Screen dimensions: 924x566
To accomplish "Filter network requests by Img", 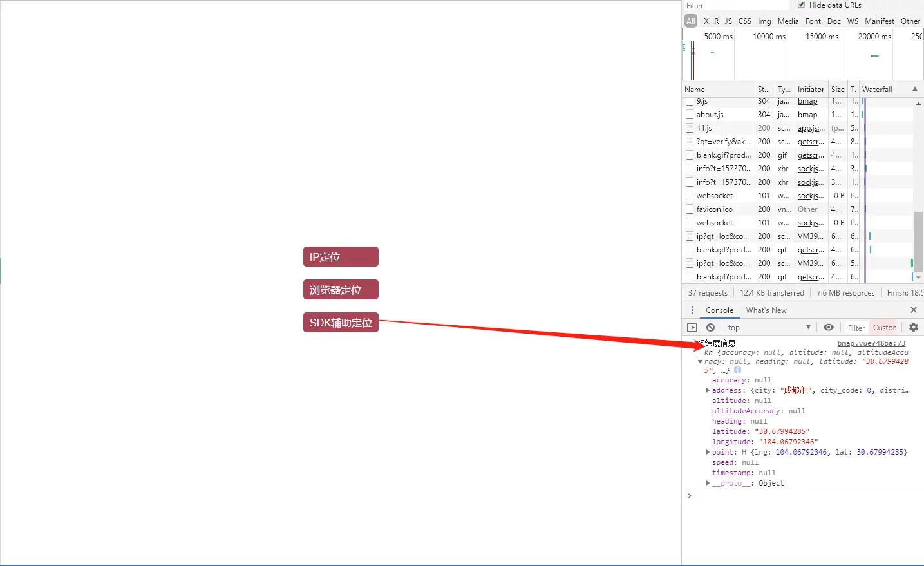I will (764, 21).
